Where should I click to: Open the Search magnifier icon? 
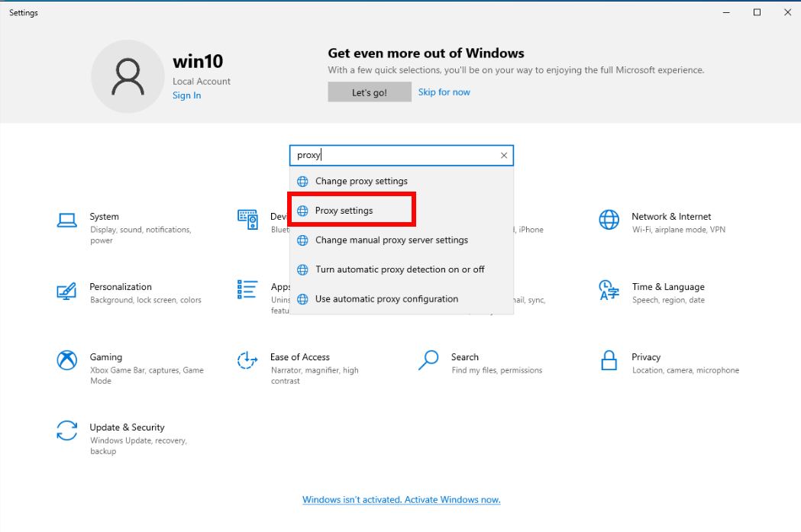point(428,360)
